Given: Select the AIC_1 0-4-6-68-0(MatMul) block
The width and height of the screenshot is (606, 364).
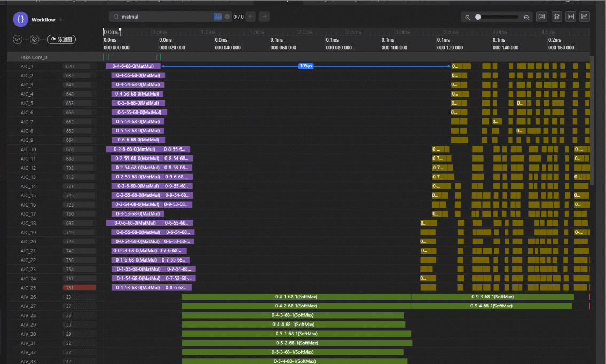Looking at the screenshot, I should (133, 66).
